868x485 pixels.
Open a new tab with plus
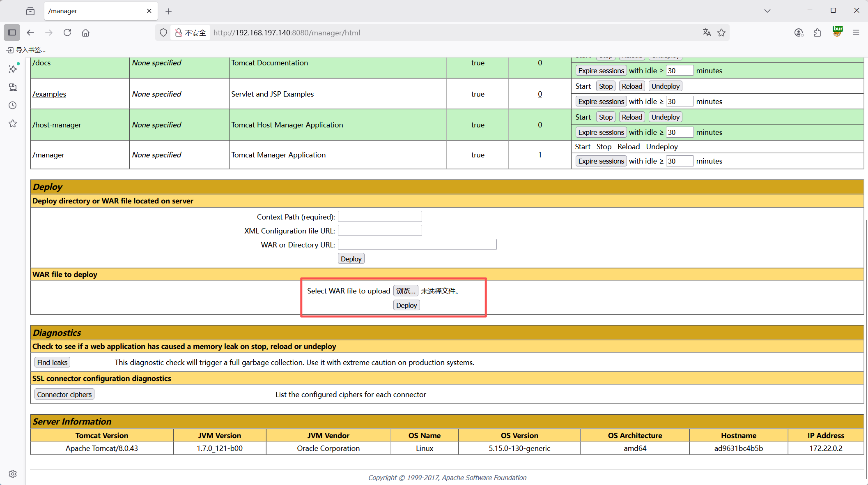(168, 11)
